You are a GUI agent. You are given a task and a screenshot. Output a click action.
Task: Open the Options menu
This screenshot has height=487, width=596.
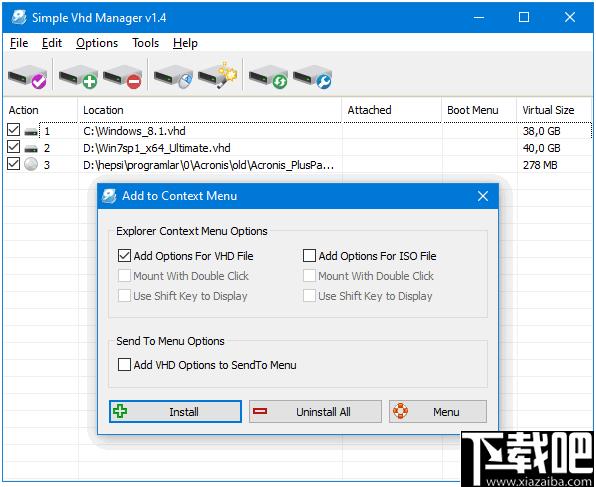(x=97, y=43)
